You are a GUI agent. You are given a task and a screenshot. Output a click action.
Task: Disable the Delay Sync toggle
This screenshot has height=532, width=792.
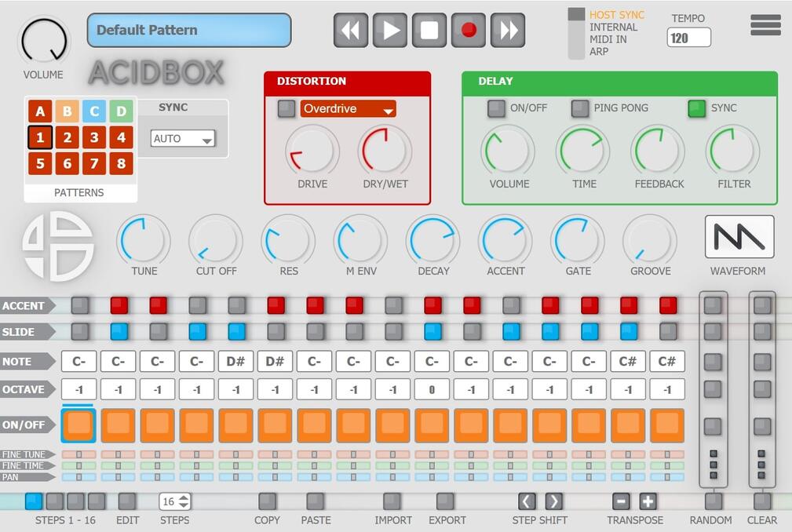695,109
